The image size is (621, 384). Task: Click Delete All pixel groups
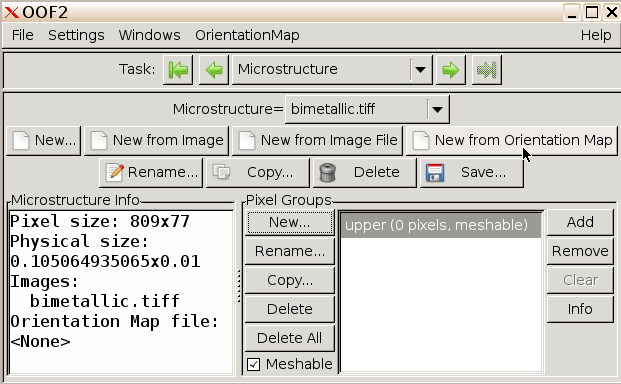pyautogui.click(x=290, y=338)
